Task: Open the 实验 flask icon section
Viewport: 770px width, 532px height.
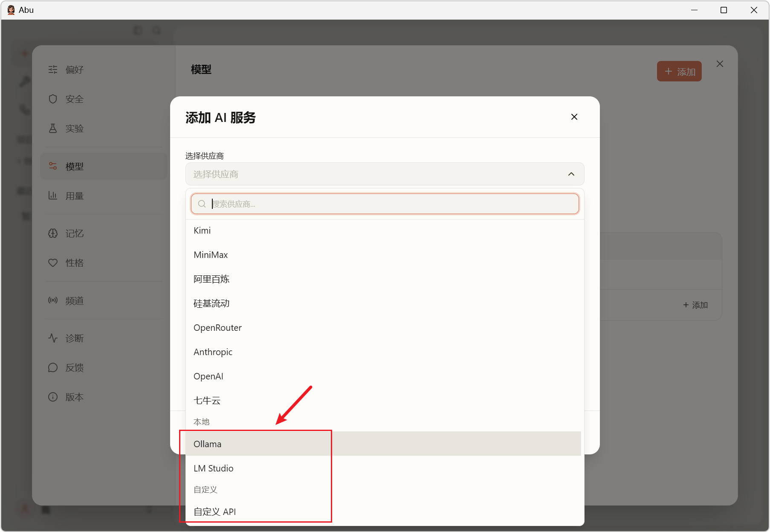Action: [53, 128]
